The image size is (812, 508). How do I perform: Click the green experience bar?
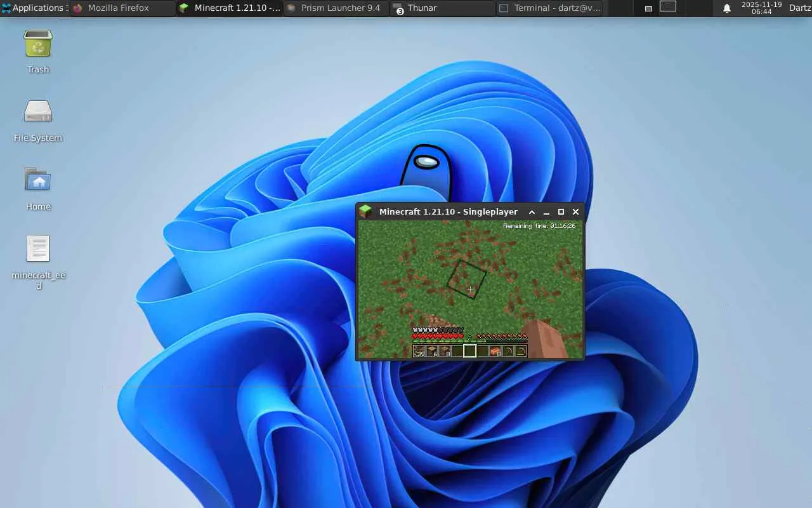(x=470, y=342)
